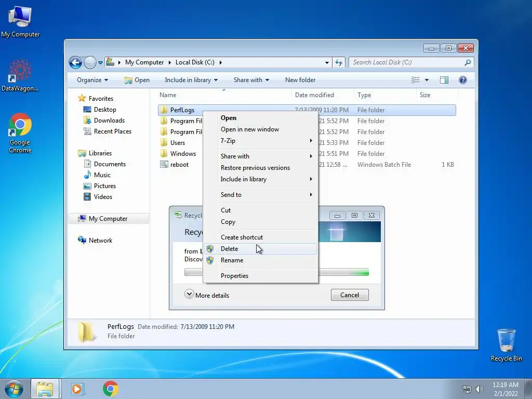
Task: Toggle the preview pane icon
Action: pyautogui.click(x=444, y=80)
